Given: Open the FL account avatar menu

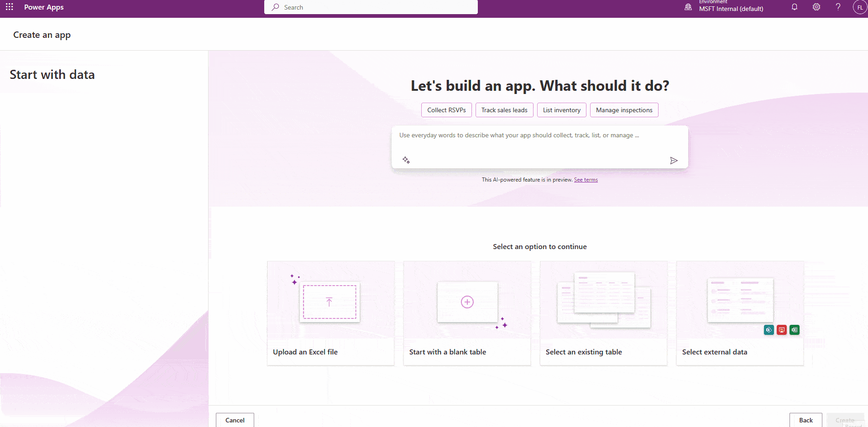Looking at the screenshot, I should coord(859,7).
